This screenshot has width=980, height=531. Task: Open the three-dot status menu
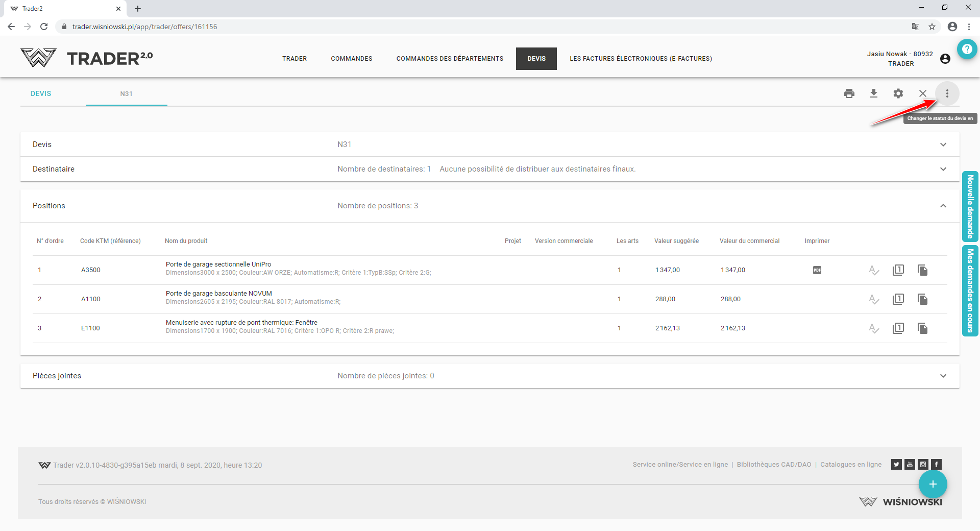tap(947, 93)
